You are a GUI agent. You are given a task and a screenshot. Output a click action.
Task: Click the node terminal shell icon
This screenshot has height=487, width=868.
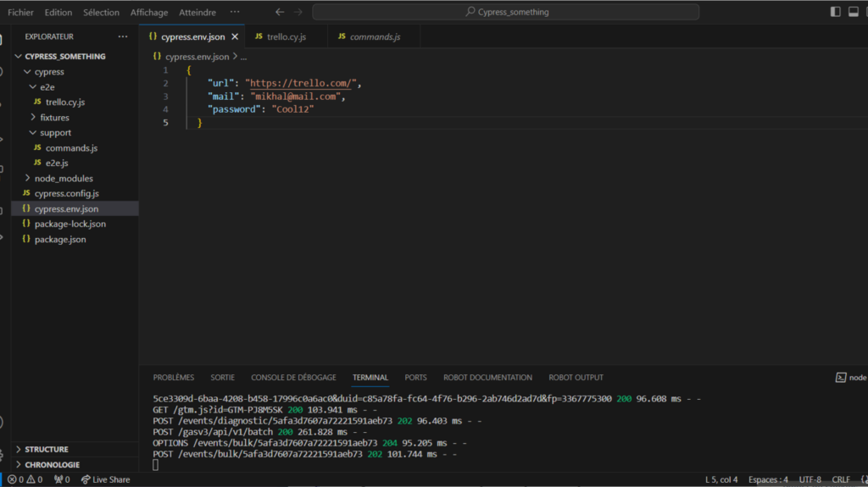tap(840, 378)
